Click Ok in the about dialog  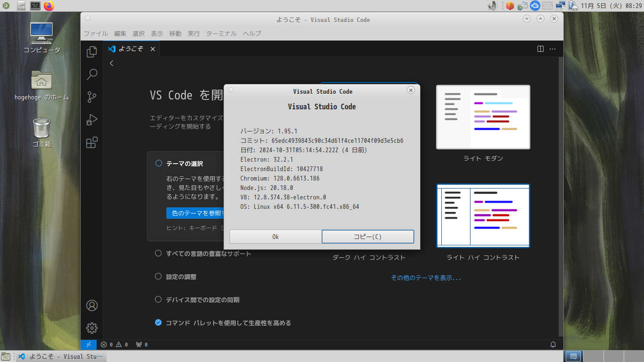click(x=276, y=237)
